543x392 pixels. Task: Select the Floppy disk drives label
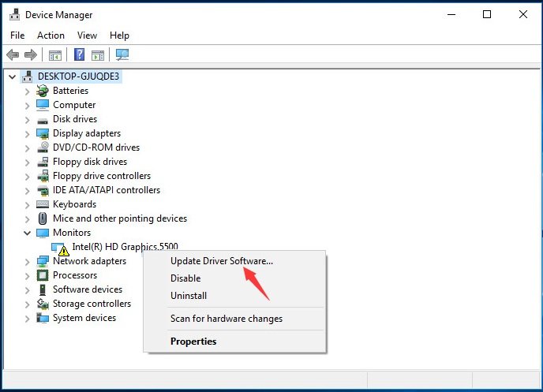click(90, 162)
